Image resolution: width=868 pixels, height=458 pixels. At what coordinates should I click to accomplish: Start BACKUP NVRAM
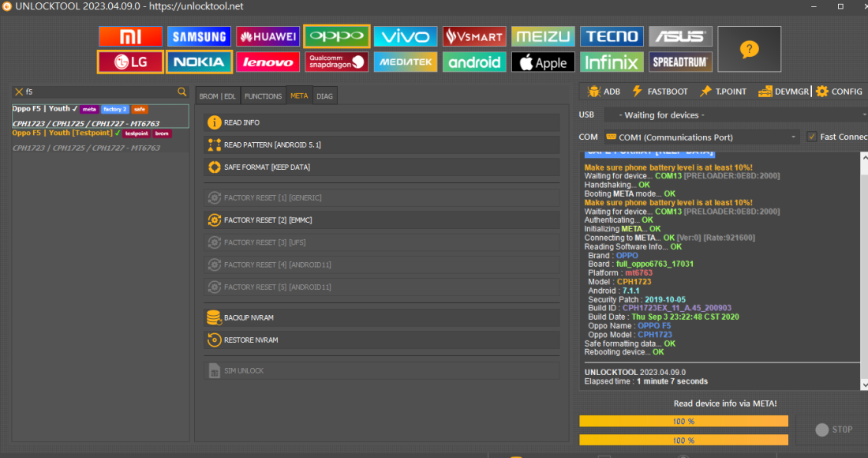(382, 318)
